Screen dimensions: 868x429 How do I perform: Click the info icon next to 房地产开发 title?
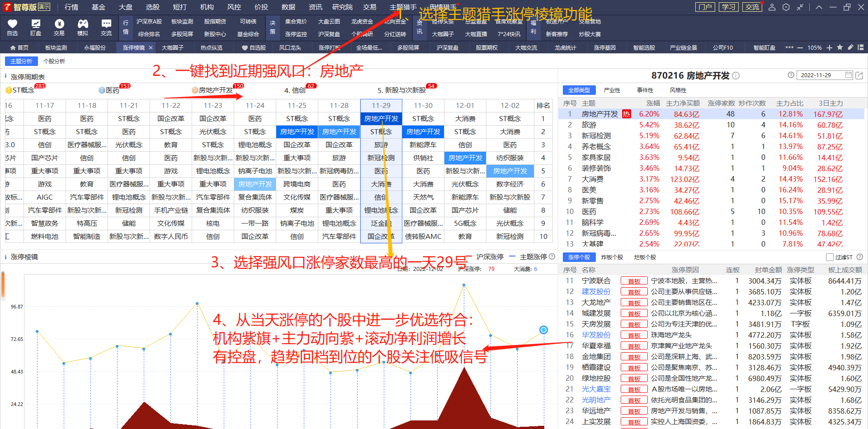[x=736, y=76]
